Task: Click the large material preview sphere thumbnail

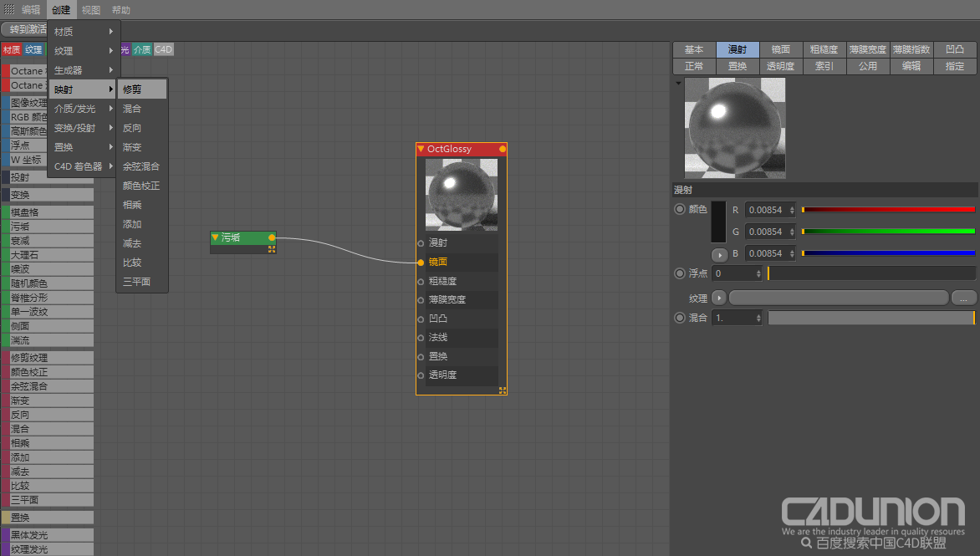Action: [x=735, y=128]
